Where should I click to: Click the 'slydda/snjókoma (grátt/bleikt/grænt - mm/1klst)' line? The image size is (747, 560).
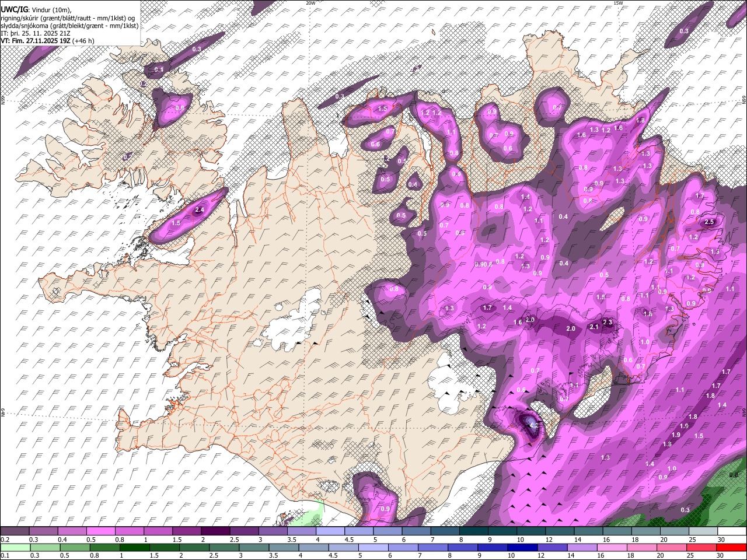[x=69, y=26]
